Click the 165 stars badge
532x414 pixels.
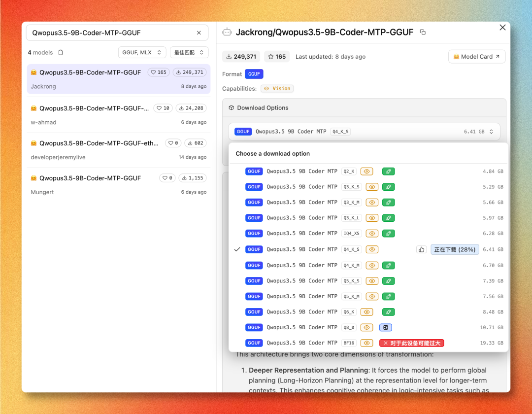[276, 57]
